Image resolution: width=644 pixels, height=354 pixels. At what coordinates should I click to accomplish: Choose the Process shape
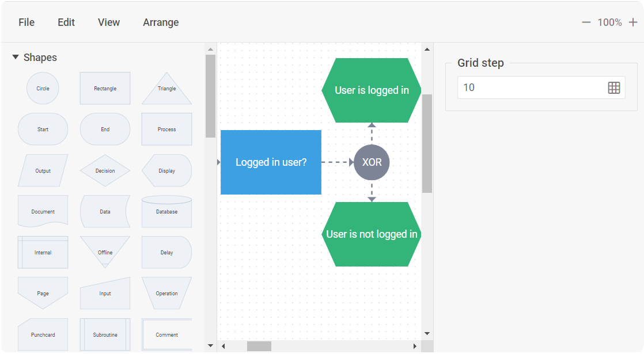(166, 129)
